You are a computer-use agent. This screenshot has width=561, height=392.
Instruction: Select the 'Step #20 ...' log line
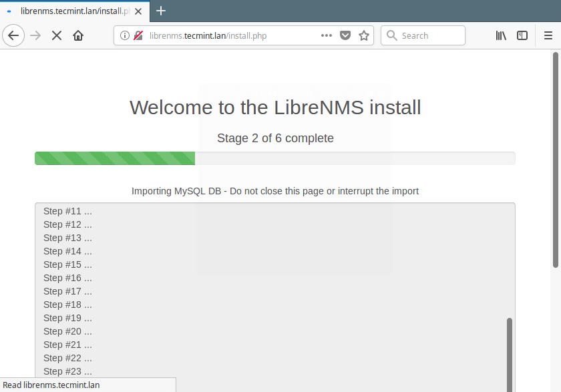[67, 331]
